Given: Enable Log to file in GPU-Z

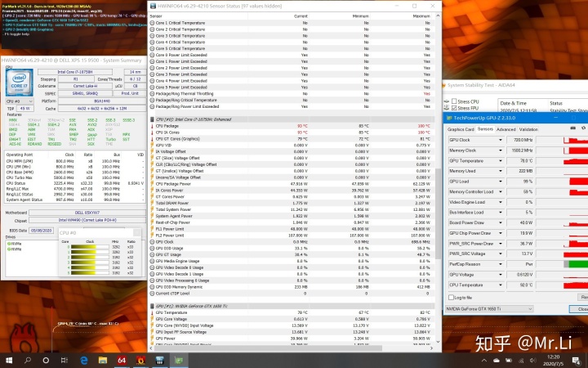Looking at the screenshot, I should (x=451, y=298).
